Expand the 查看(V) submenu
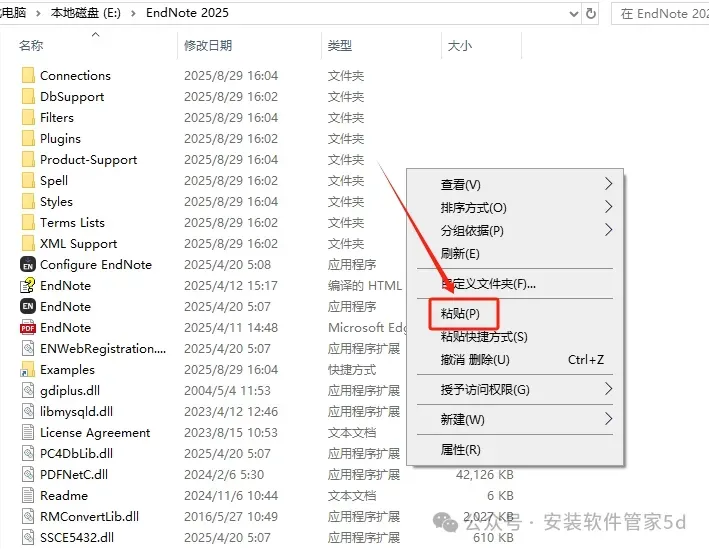Screen dimensions: 709x550 pos(609,184)
